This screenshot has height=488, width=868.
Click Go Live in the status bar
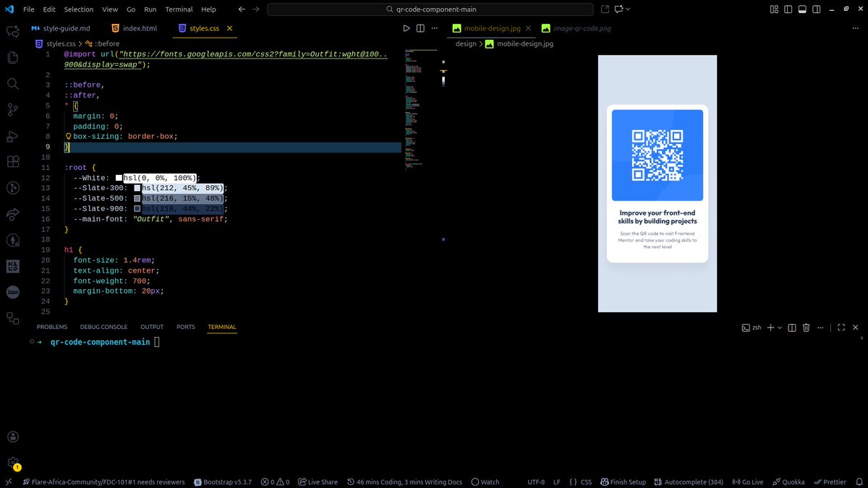tap(747, 481)
